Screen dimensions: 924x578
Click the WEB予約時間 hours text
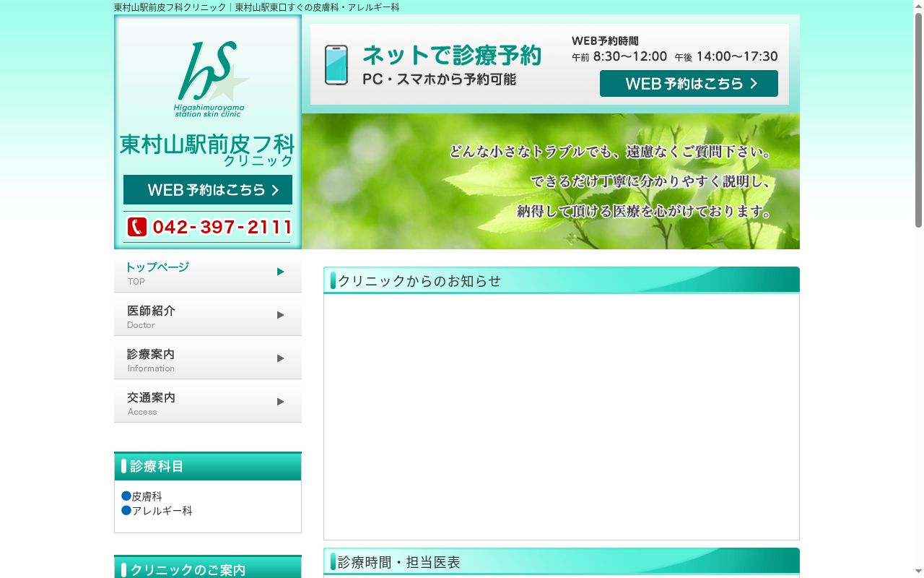[x=675, y=49]
